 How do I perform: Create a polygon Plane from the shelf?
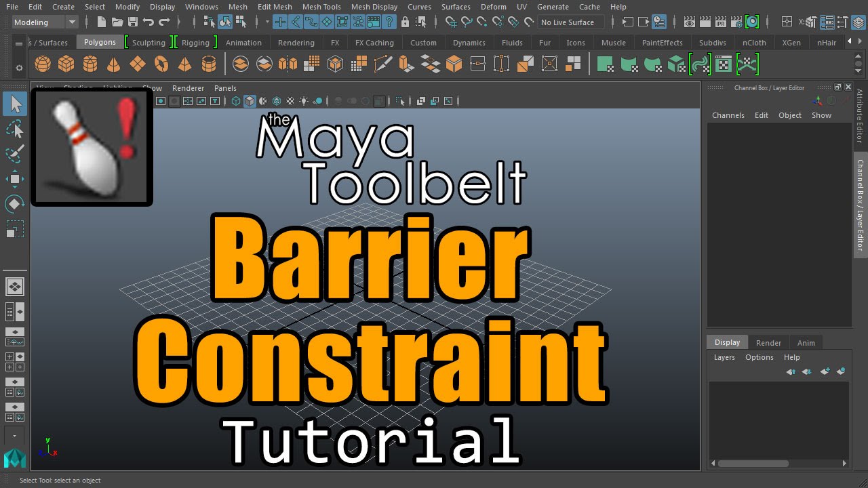point(138,64)
